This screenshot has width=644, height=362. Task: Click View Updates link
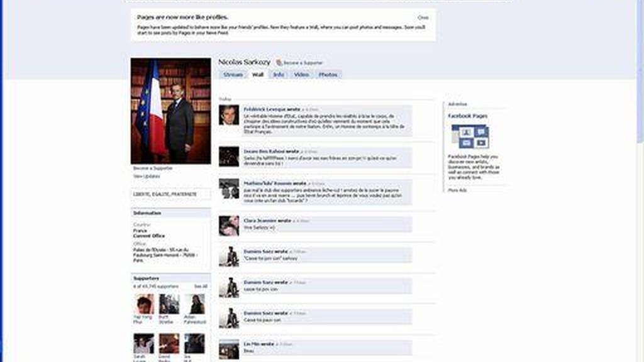click(147, 176)
